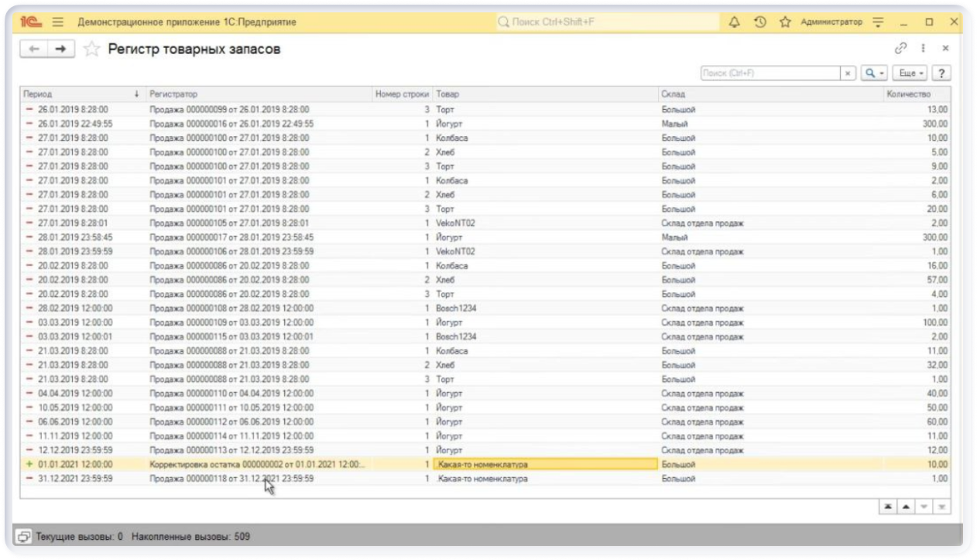Open the history clock icon
977x560 pixels.
[x=759, y=22]
